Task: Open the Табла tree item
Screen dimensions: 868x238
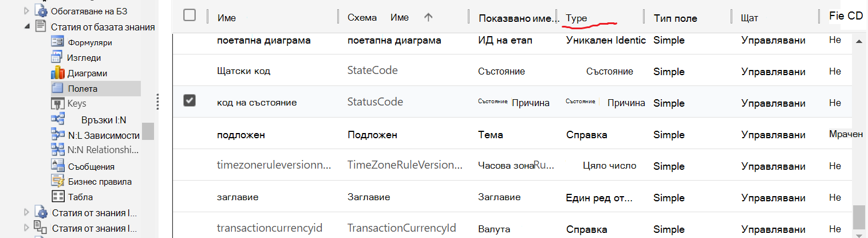Action: [x=80, y=196]
